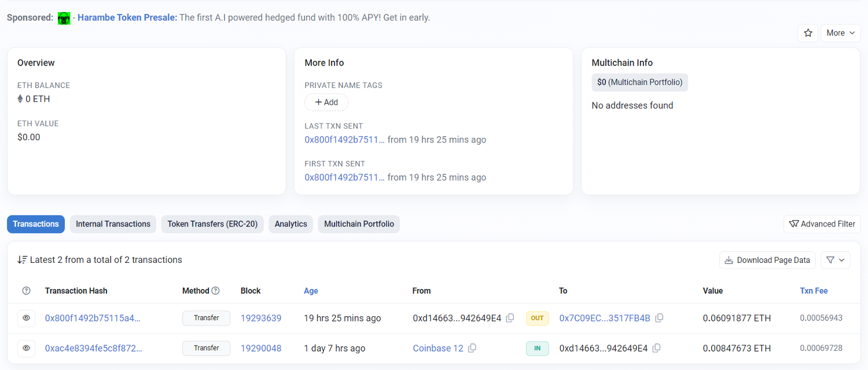Switch to Internal Transactions tab
Viewport: 868px width, 370px height.
[113, 224]
